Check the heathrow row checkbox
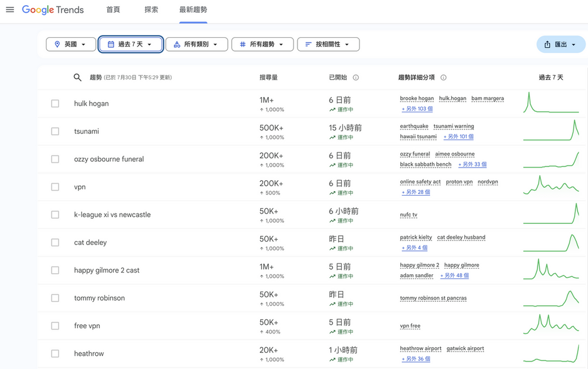588x369 pixels. click(x=55, y=354)
